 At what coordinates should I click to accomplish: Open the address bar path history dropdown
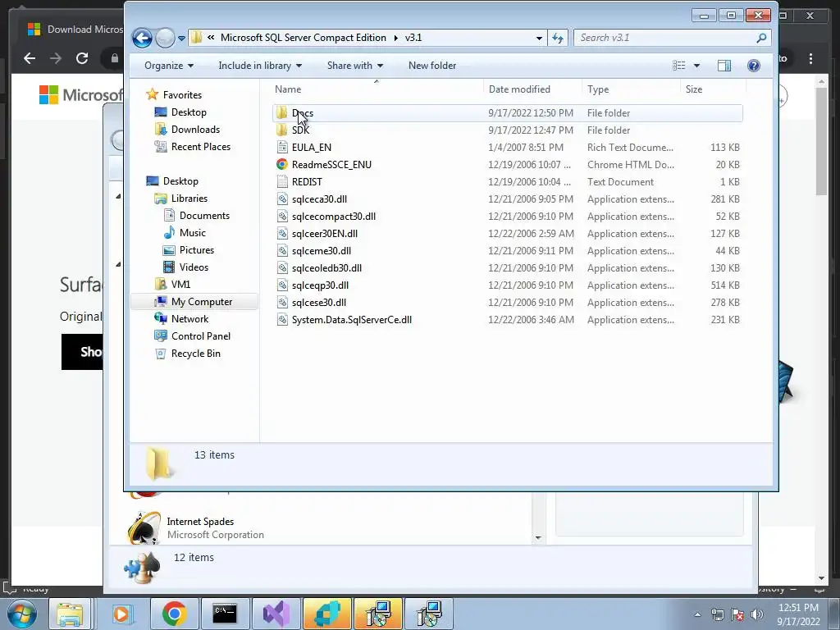coord(538,38)
